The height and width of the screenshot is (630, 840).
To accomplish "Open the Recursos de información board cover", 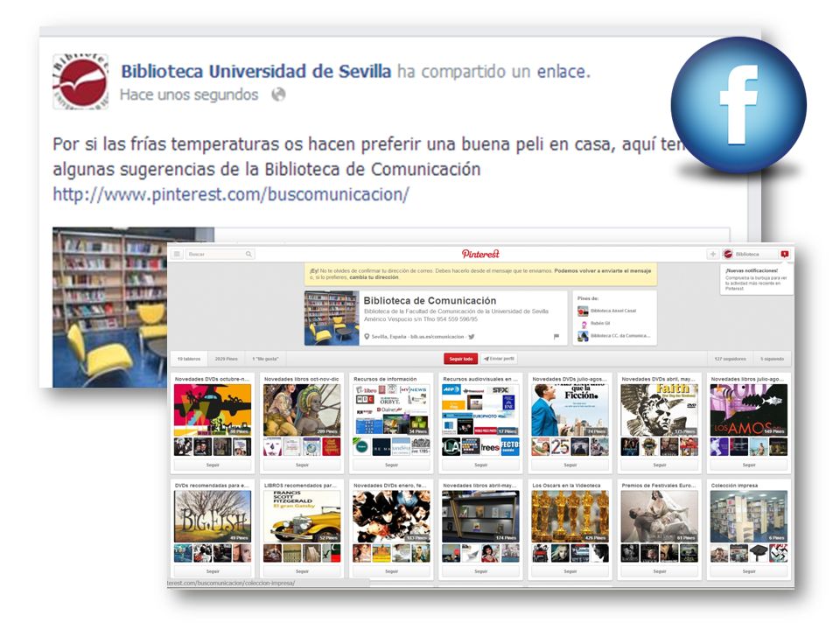I will coord(392,409).
